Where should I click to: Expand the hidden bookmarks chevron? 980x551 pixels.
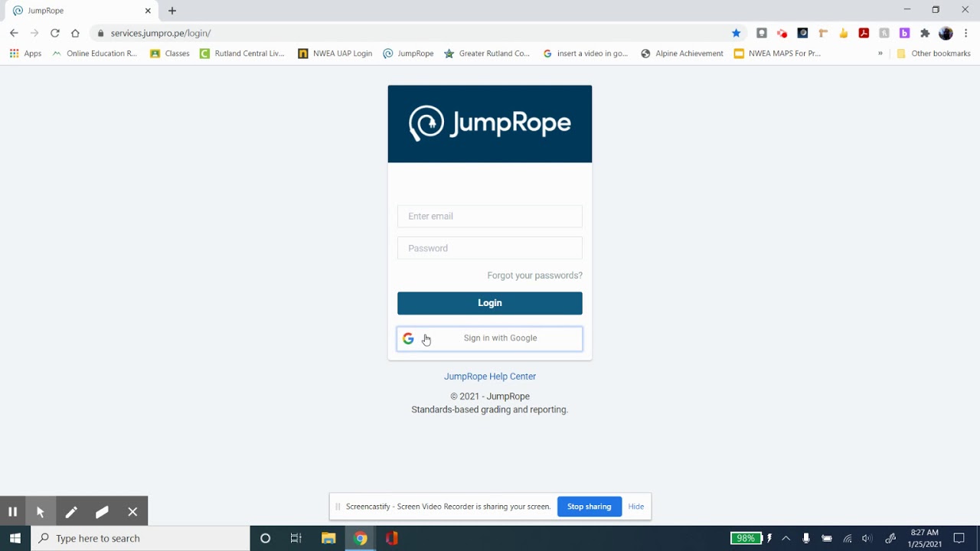click(x=880, y=54)
